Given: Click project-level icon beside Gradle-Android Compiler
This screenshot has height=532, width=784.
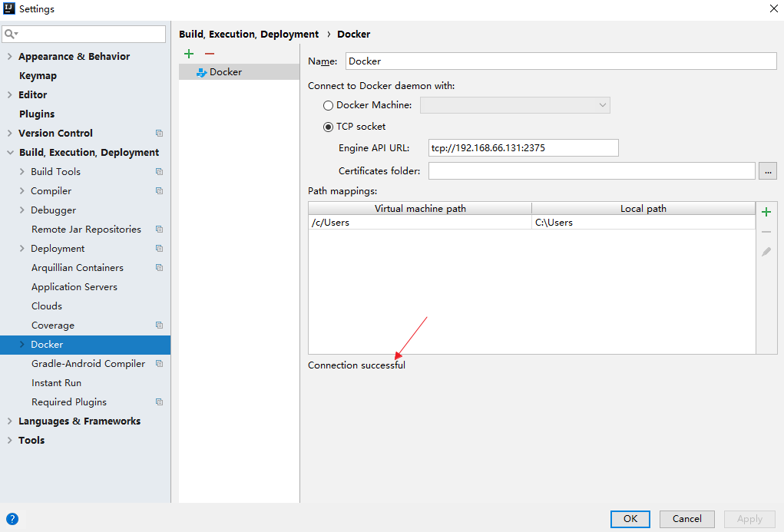Looking at the screenshot, I should 159,364.
